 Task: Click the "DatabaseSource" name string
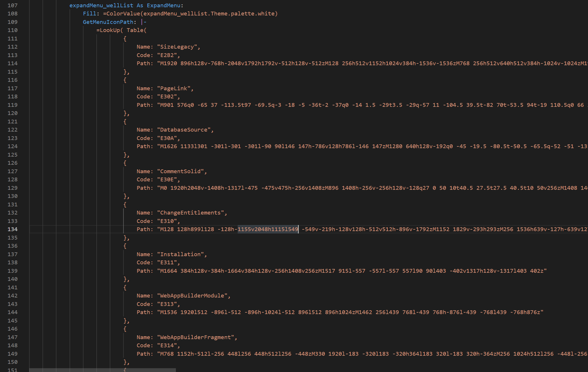(x=185, y=130)
